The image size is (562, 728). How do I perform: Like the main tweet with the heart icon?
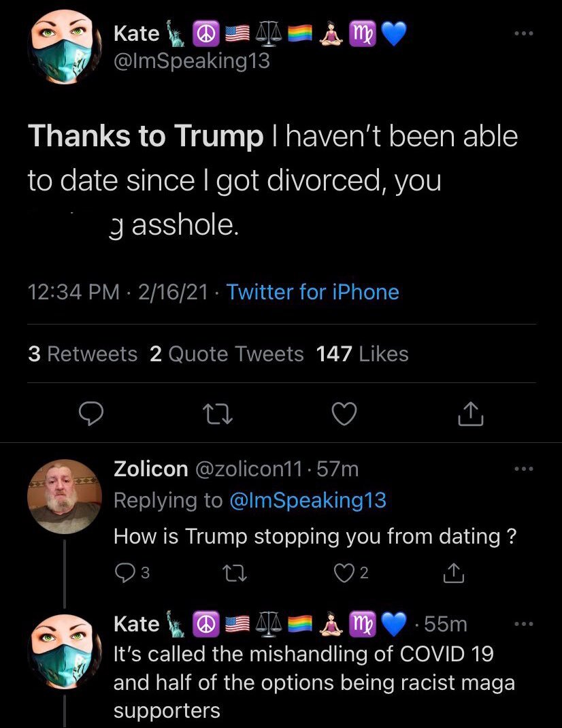[x=344, y=414]
